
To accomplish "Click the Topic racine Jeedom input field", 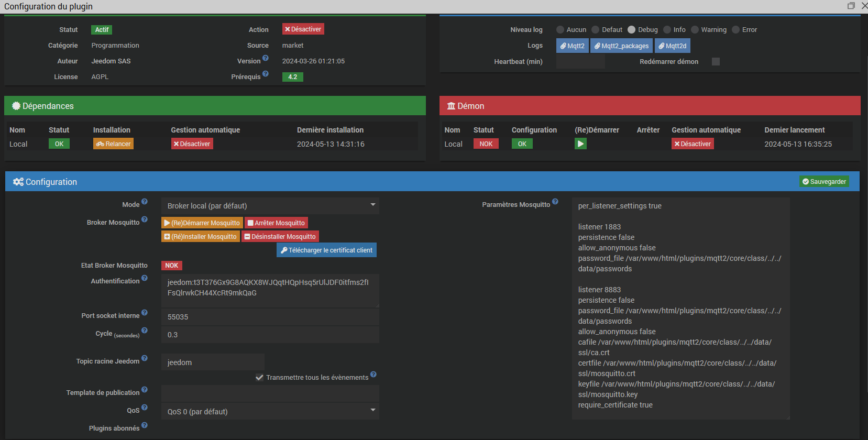I will click(213, 362).
